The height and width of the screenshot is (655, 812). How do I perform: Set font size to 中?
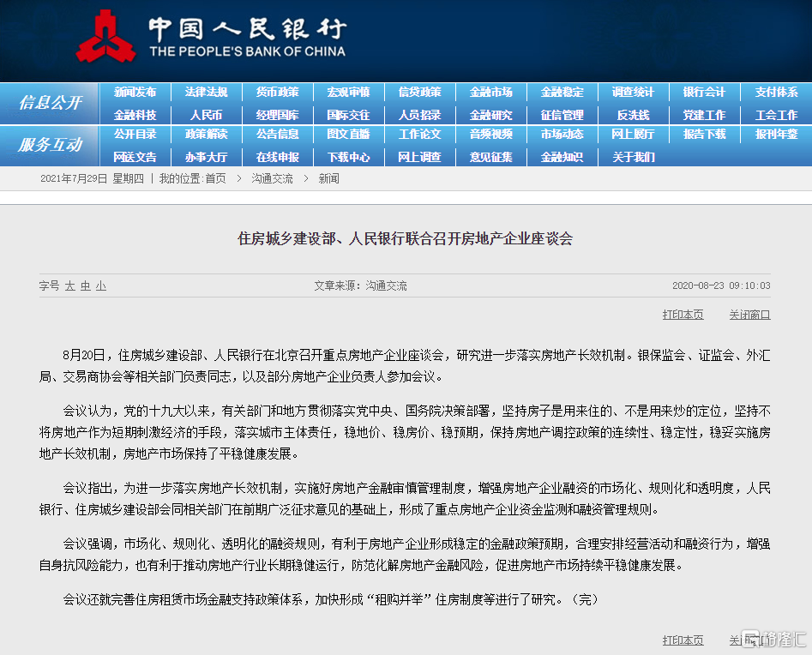tap(86, 285)
